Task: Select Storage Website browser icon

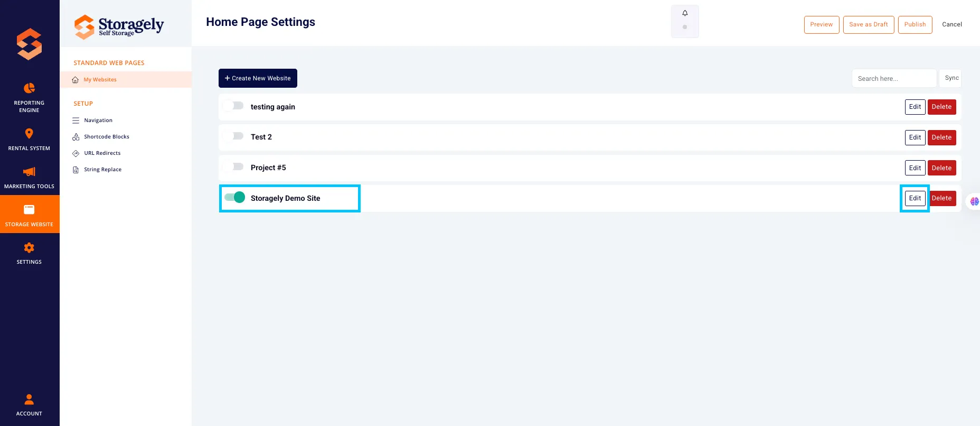Action: click(x=29, y=209)
